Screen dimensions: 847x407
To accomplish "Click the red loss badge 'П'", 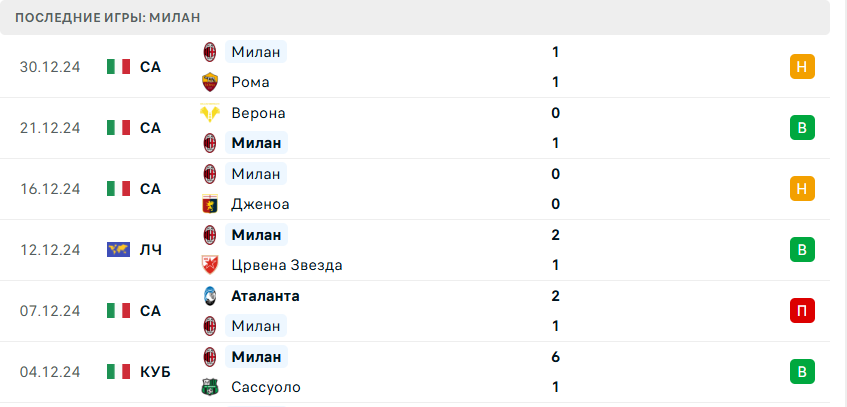I will pos(801,311).
